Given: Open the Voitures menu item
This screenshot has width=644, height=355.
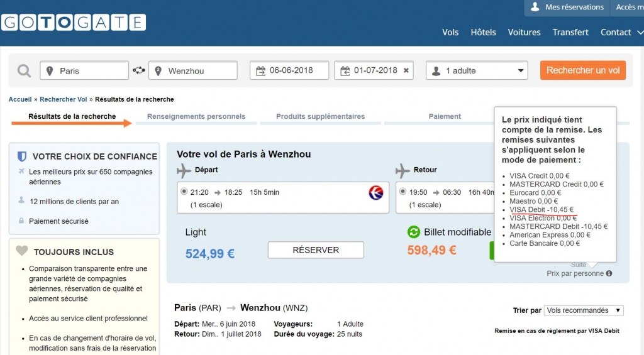Looking at the screenshot, I should (x=524, y=33).
